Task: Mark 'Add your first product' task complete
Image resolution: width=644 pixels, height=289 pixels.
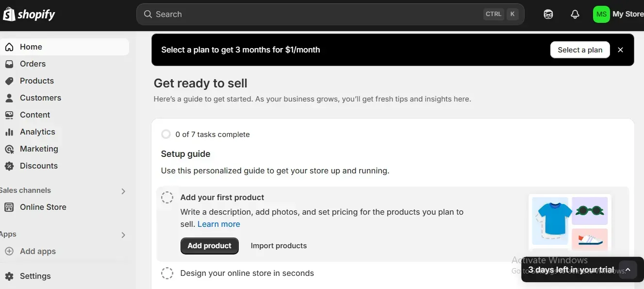Action: click(167, 198)
